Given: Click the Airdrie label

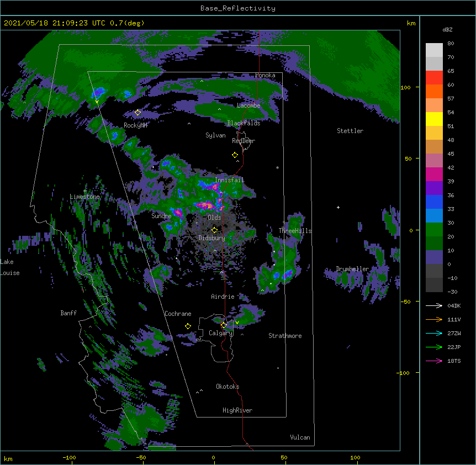Looking at the screenshot, I should 223,297.
